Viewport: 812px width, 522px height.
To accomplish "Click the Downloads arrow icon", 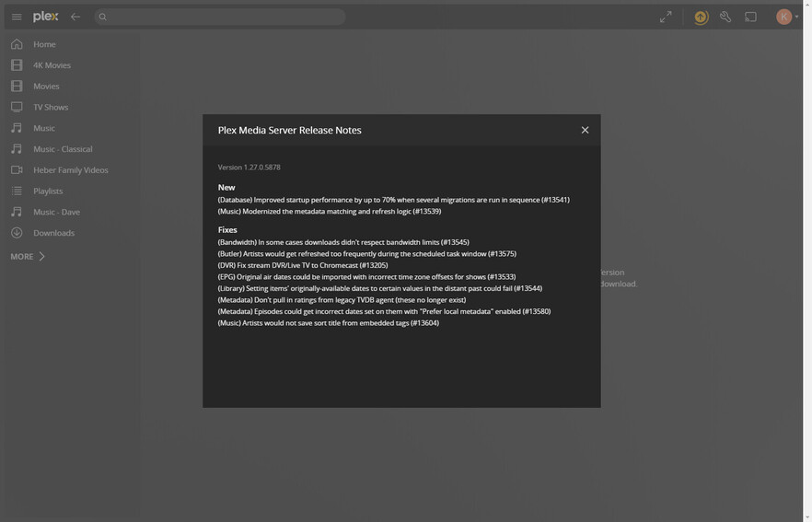I will (17, 233).
